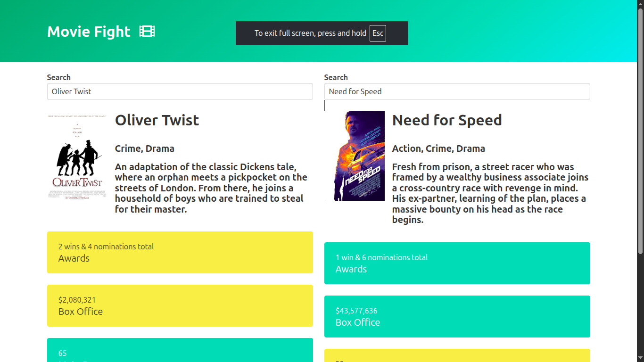Screen dimensions: 644x362
Task: Click the Oliver Twist movie poster
Action: click(77, 156)
